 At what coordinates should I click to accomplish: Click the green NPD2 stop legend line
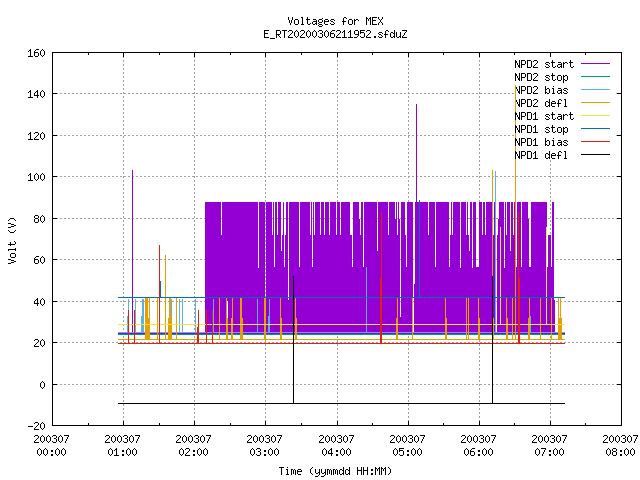click(x=596, y=76)
